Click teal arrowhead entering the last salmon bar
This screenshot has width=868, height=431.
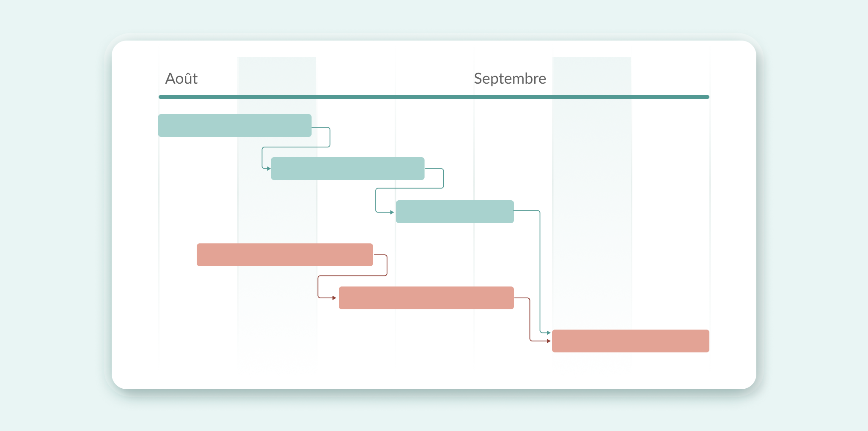(549, 333)
